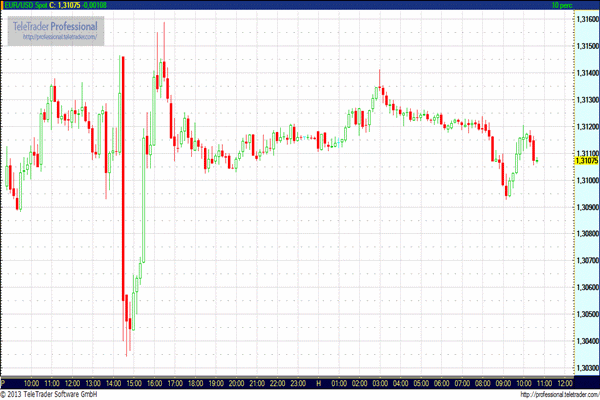Screen dimensions: 600x400
Task: Click the 03:00 time axis label
Action: (380, 383)
